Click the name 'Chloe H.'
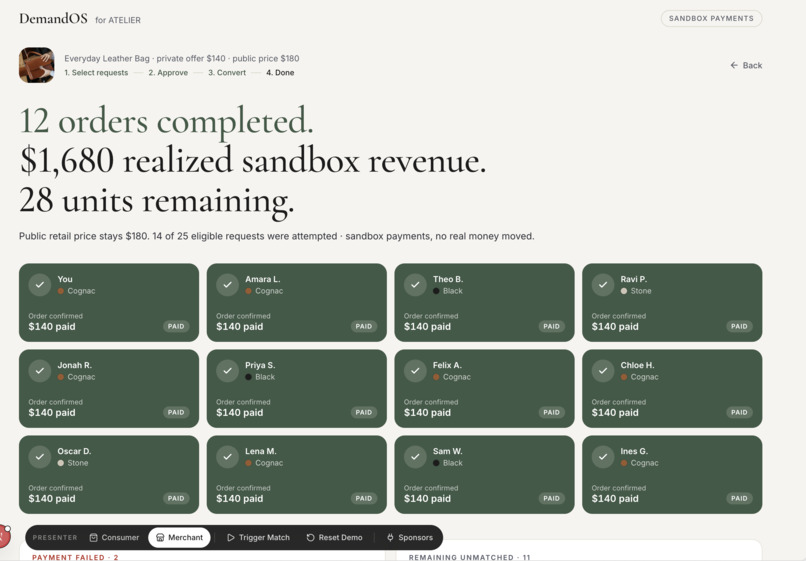Viewport: 806px width, 561px height. click(637, 365)
